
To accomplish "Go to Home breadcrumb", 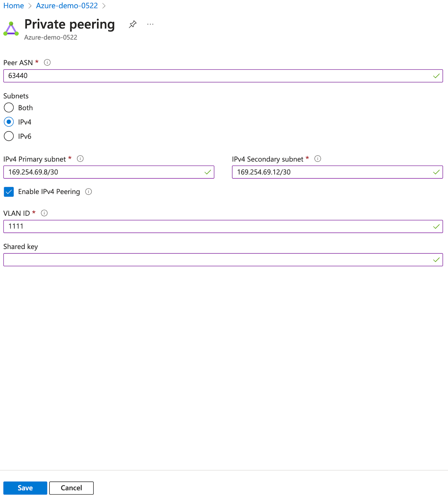I will (14, 6).
